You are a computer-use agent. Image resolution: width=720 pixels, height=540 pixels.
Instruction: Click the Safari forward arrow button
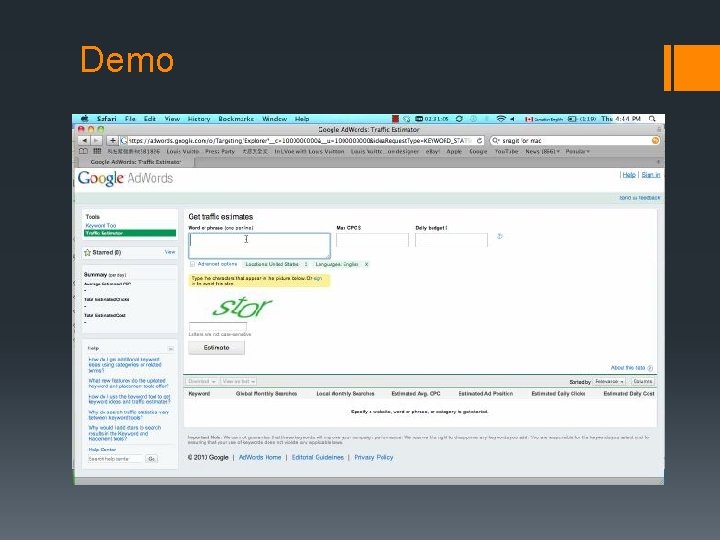[96, 141]
